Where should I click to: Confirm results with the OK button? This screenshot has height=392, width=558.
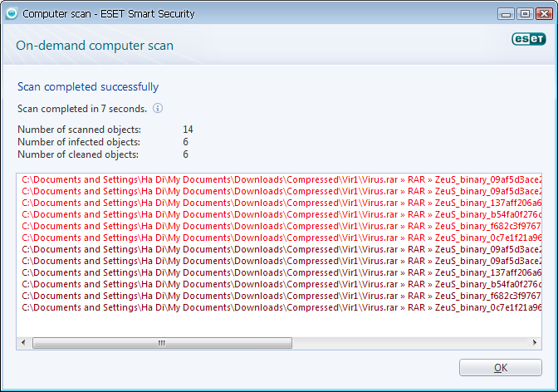point(501,367)
